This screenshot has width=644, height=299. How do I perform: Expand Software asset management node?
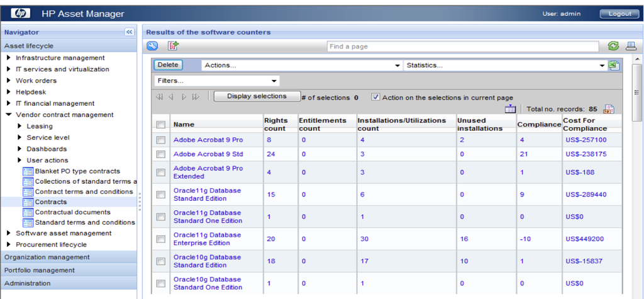tap(9, 233)
